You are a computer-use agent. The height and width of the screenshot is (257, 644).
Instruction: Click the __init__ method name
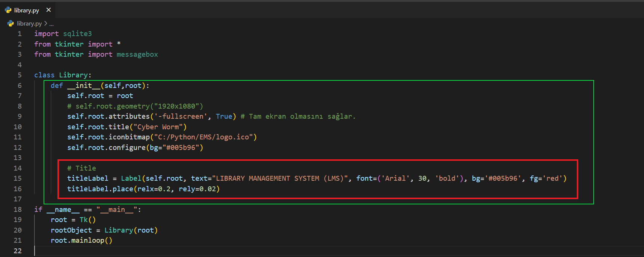click(x=84, y=86)
